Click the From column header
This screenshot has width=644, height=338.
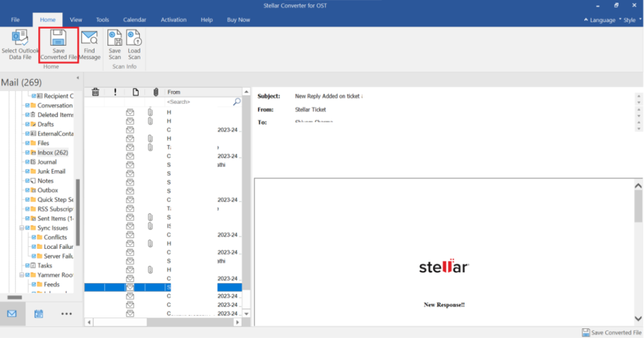click(203, 92)
